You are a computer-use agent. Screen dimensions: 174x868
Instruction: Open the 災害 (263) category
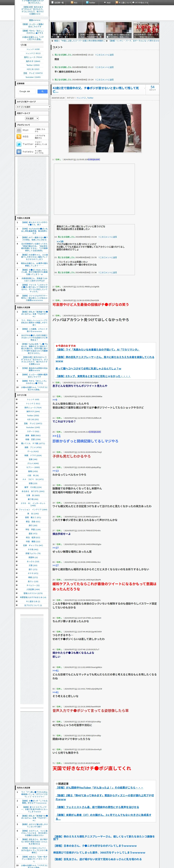tap(33, 565)
